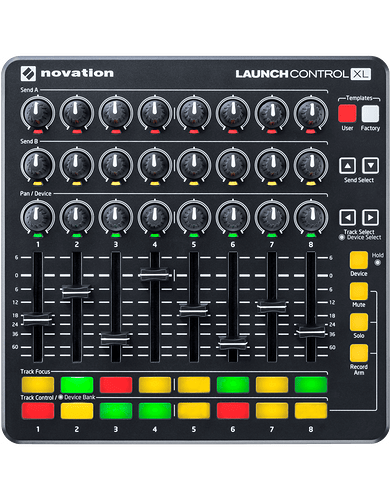This screenshot has height=500, width=390.
Task: Click the Send Select up arrow button
Action: tap(347, 166)
